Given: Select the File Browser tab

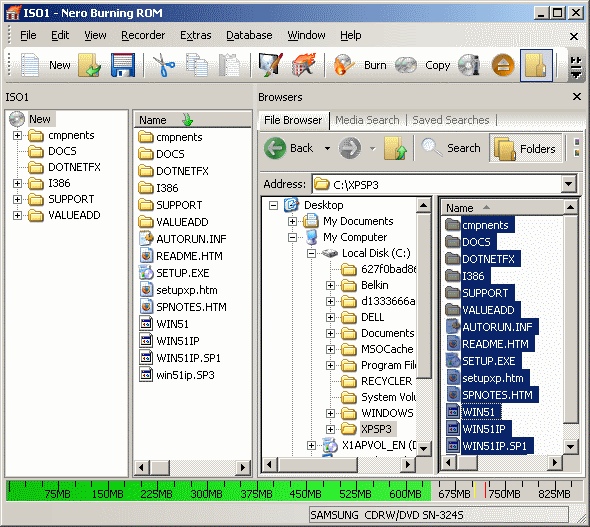Looking at the screenshot, I should point(293,120).
